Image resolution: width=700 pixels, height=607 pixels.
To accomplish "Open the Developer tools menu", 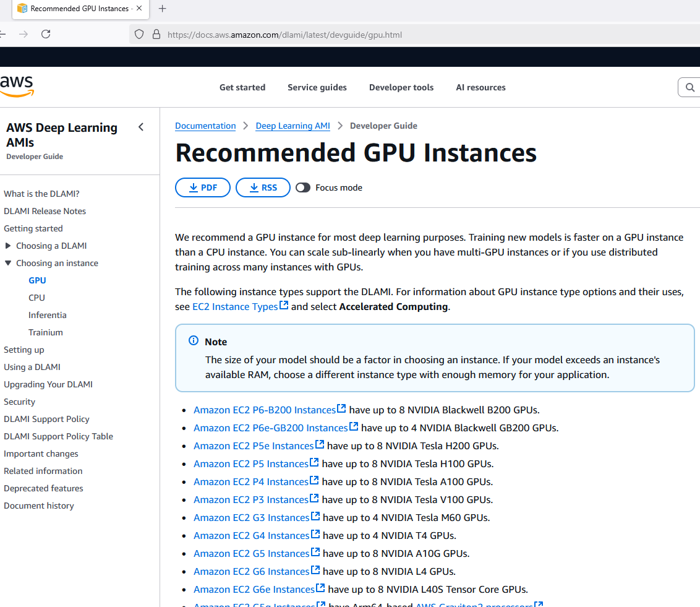I will coord(401,87).
